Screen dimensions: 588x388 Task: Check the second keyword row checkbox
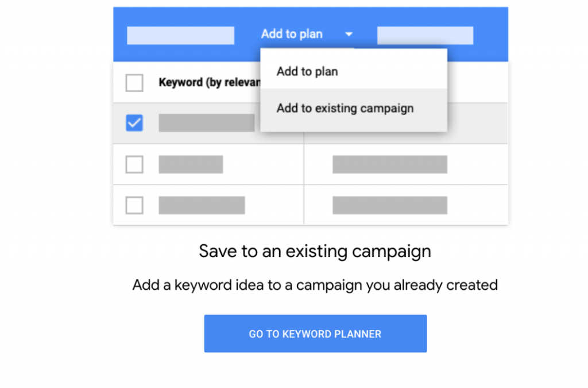(134, 164)
